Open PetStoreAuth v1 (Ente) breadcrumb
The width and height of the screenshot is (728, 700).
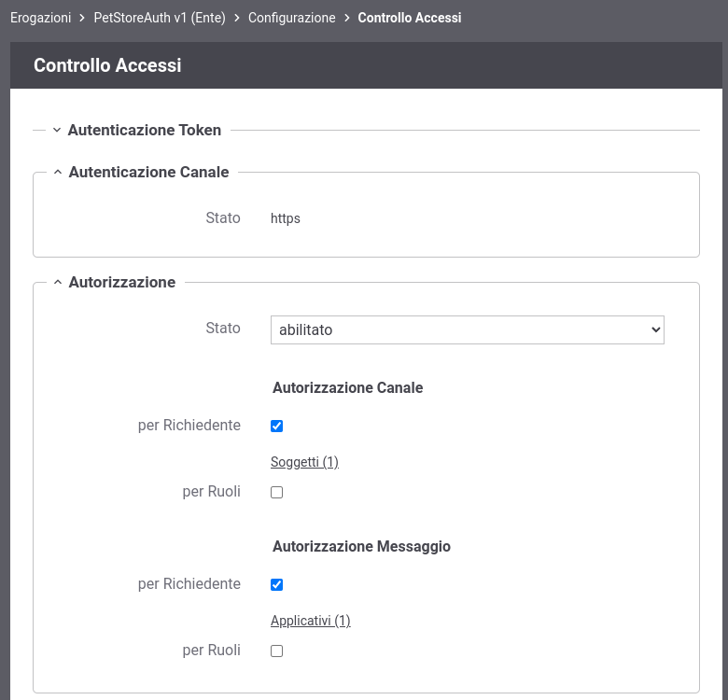160,18
